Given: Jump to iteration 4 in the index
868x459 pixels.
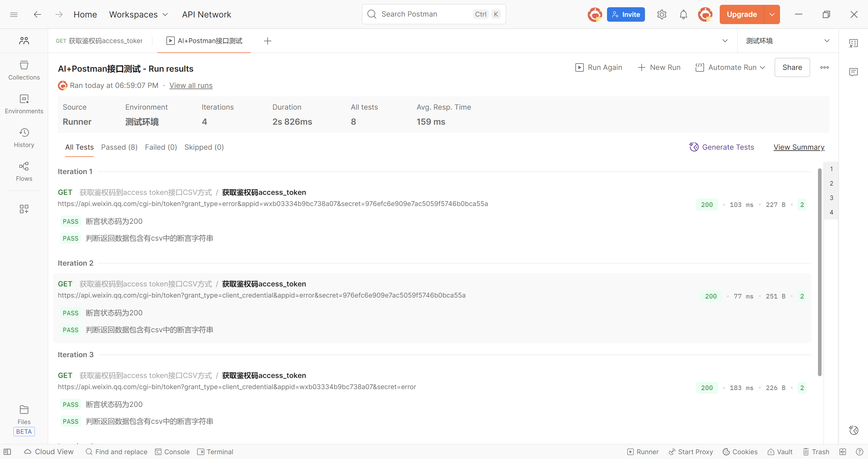Looking at the screenshot, I should point(831,213).
